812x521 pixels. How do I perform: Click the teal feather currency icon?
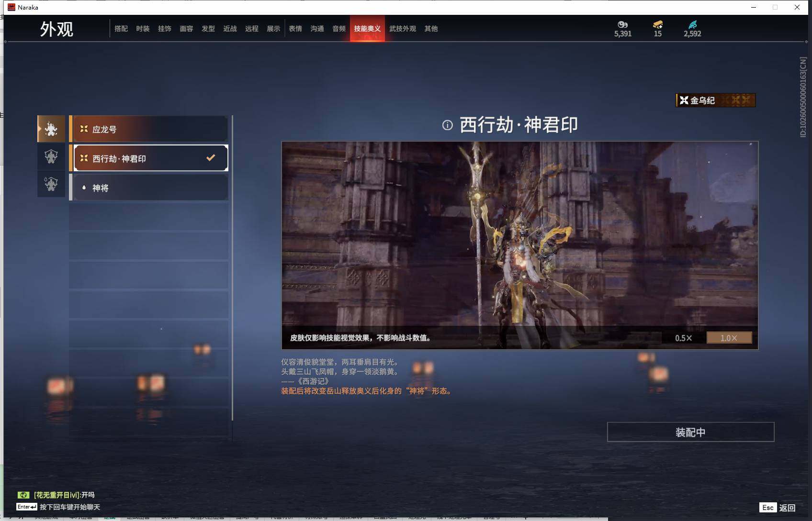(692, 24)
